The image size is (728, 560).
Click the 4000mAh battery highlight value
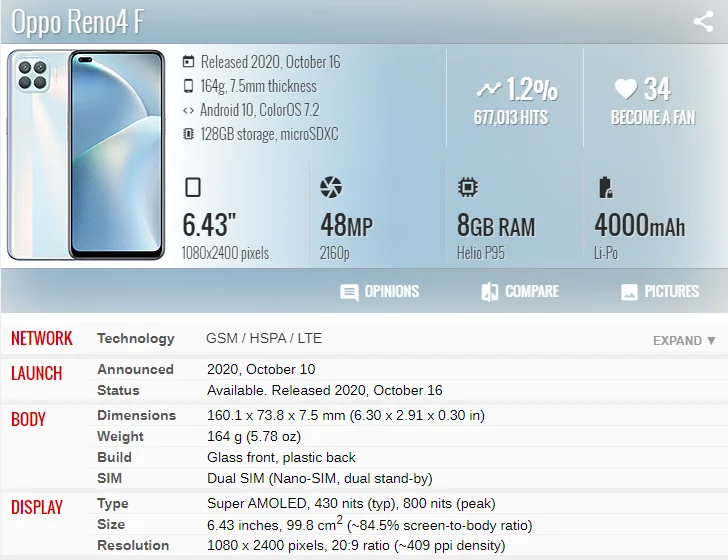tap(640, 225)
